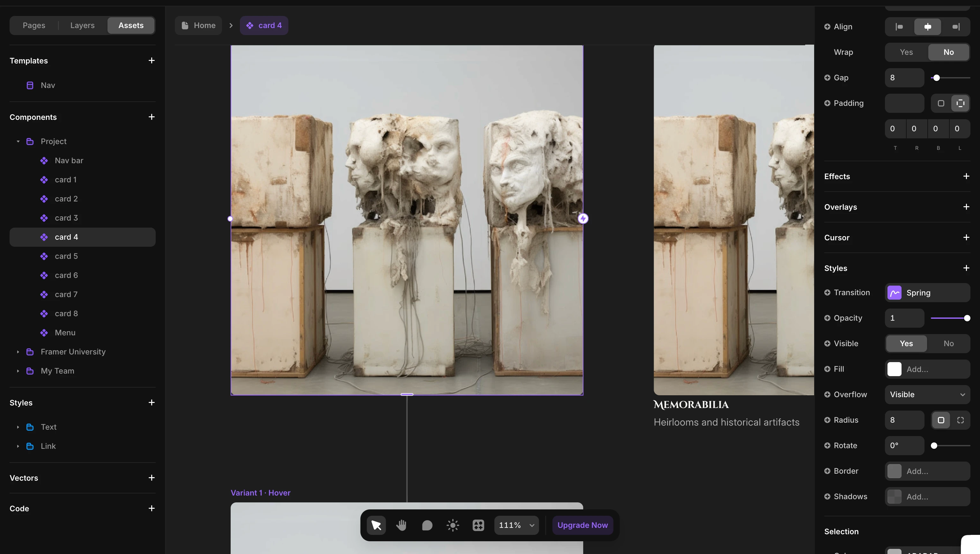
Task: Click the Gap value field
Action: 904,78
